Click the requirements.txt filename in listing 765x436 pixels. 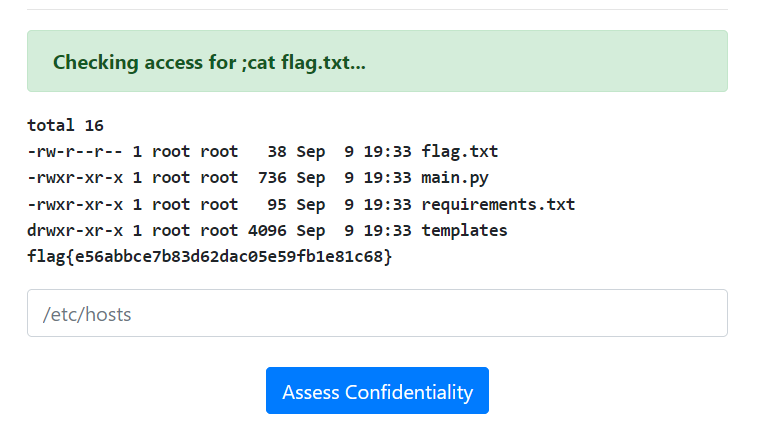click(498, 205)
